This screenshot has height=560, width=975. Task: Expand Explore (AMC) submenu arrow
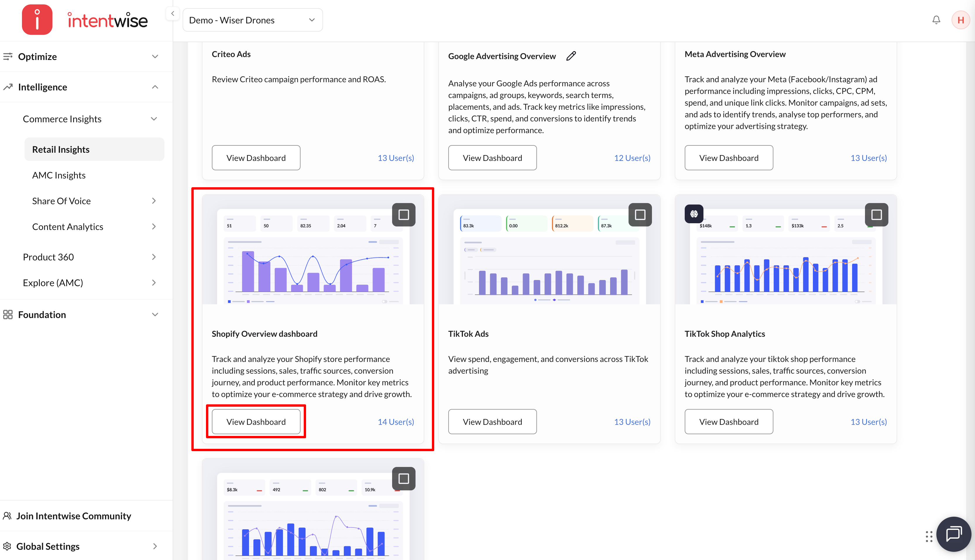(x=154, y=283)
